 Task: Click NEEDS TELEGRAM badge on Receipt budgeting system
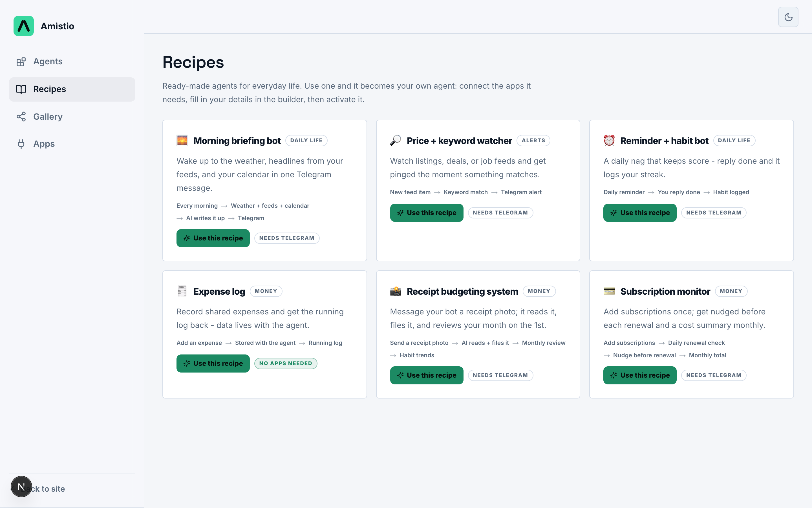pyautogui.click(x=500, y=375)
